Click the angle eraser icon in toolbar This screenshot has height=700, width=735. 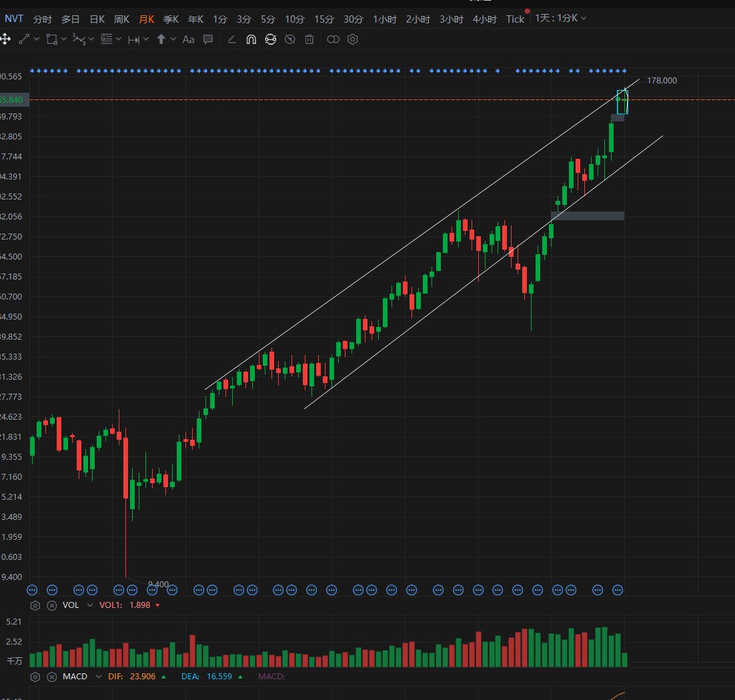coord(231,39)
